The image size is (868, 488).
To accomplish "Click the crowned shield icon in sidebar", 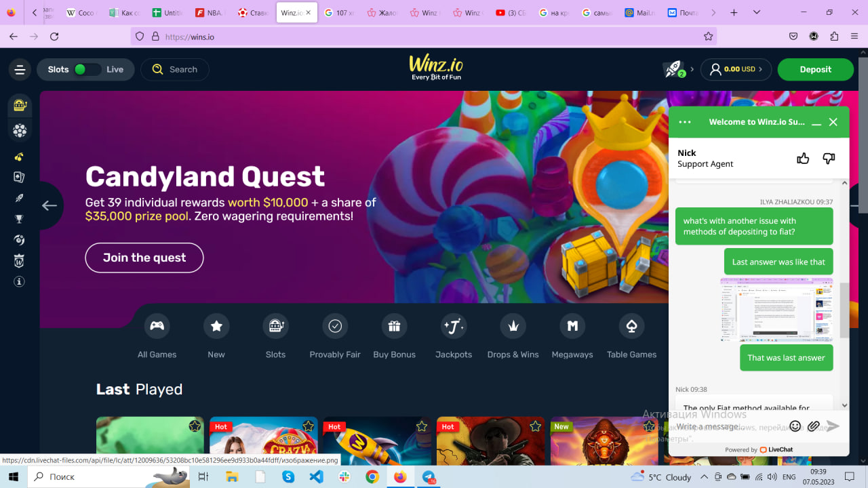I will pyautogui.click(x=20, y=261).
